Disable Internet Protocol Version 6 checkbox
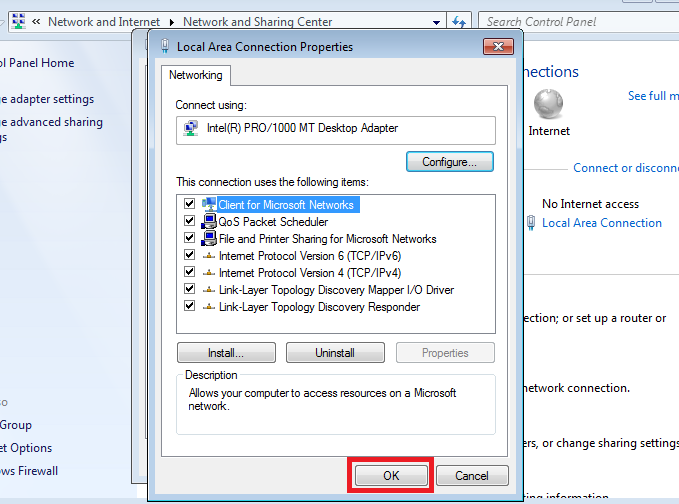The image size is (679, 504). point(189,255)
